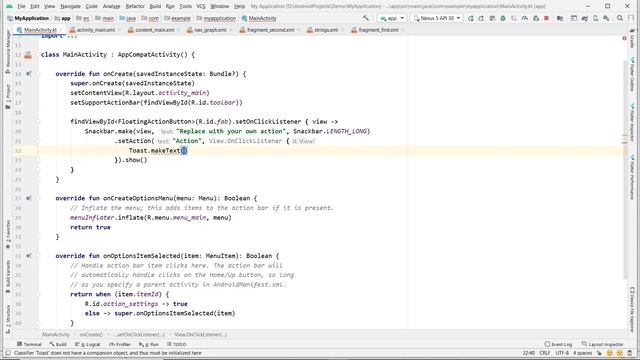Click the Project Structure toolbar icon
The image size is (640, 360).
[x=560, y=18]
